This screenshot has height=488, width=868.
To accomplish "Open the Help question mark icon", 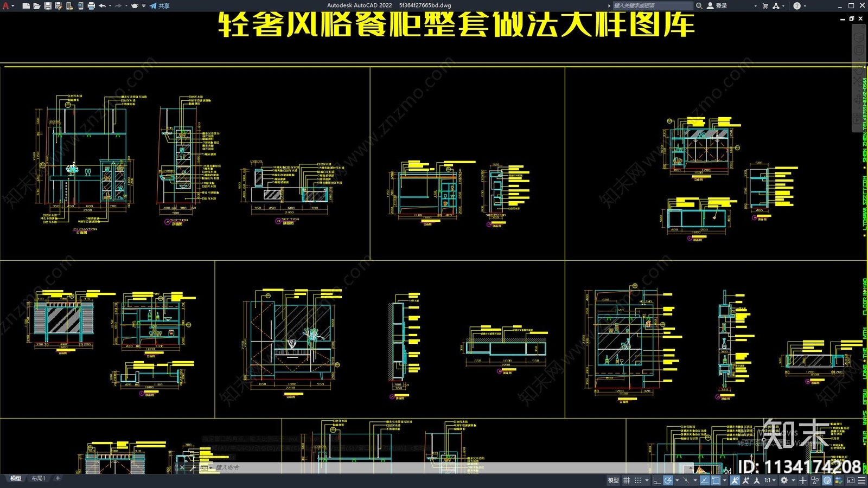I will click(x=796, y=5).
